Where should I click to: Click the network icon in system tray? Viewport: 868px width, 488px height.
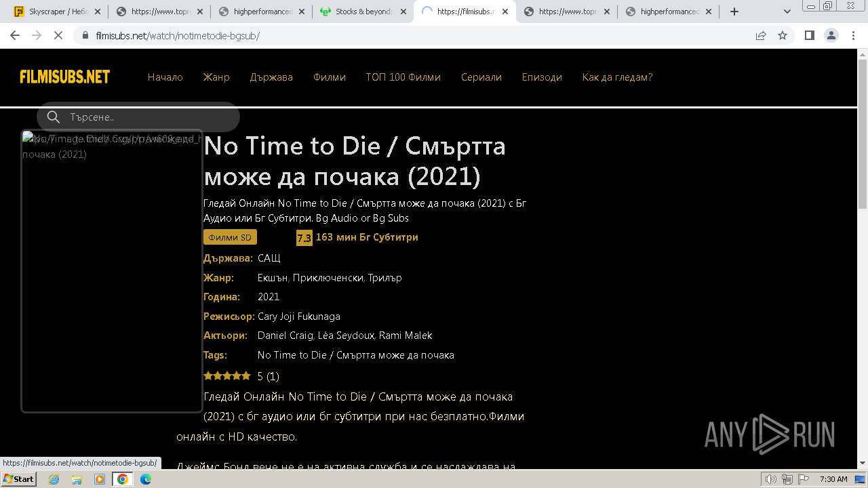[x=787, y=479]
